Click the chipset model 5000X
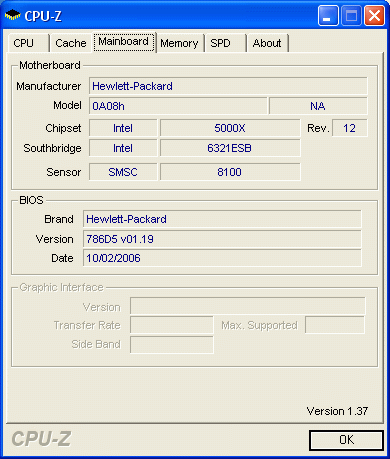 230,128
